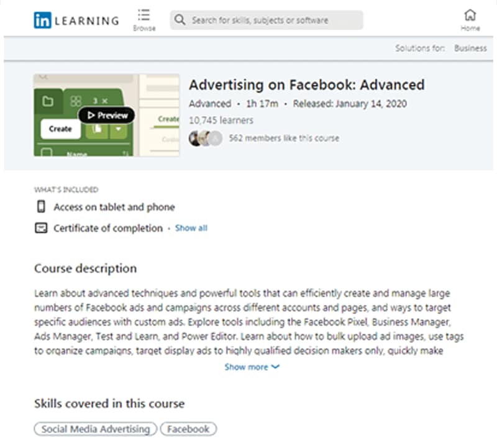Click the Show all link
The height and width of the screenshot is (448, 497).
point(191,228)
